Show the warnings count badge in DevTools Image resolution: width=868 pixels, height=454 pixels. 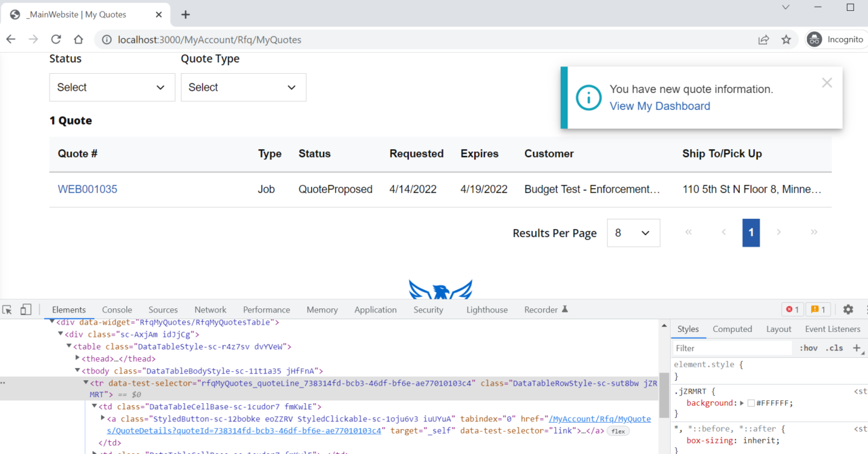click(x=818, y=310)
